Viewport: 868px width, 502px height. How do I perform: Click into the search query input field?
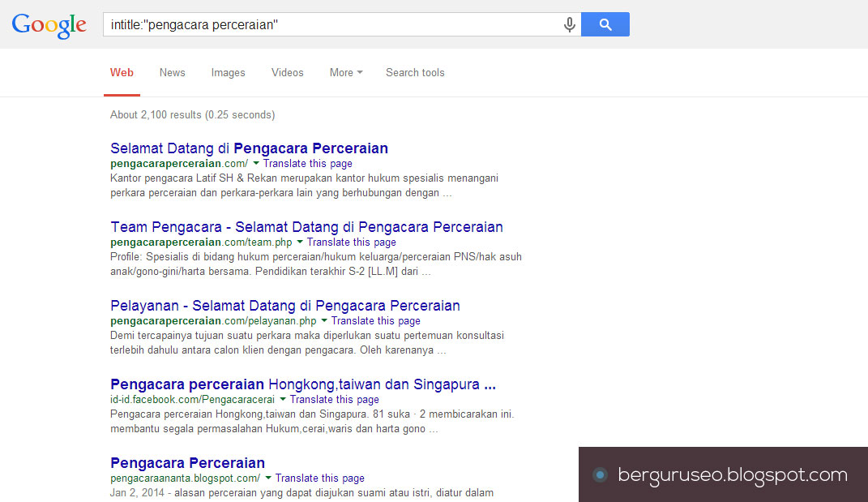tap(332, 25)
